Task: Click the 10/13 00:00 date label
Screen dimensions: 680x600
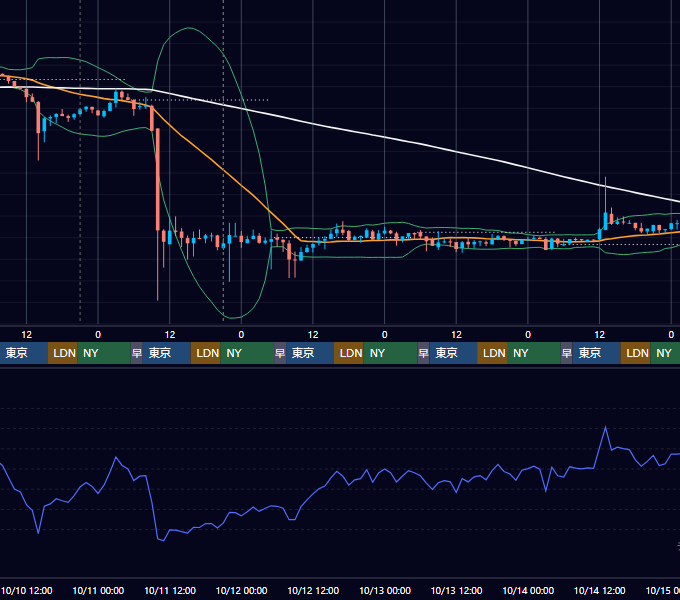Action: [x=385, y=590]
